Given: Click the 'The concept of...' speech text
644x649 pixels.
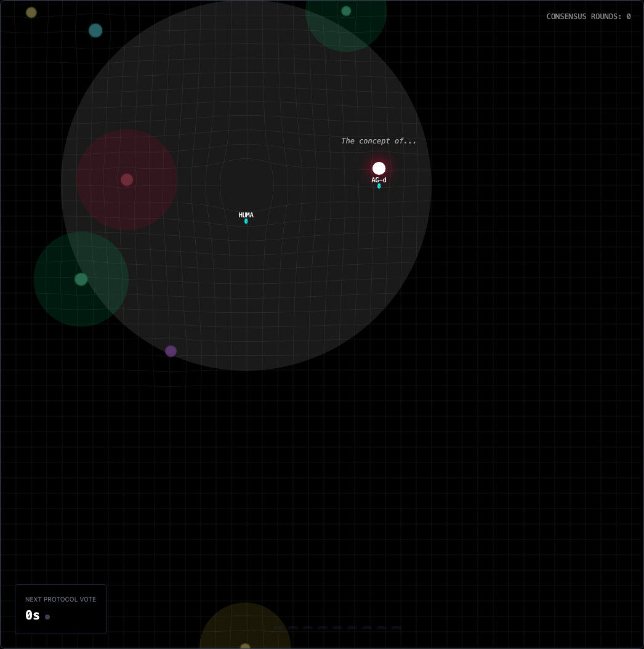Looking at the screenshot, I should (x=378, y=141).
